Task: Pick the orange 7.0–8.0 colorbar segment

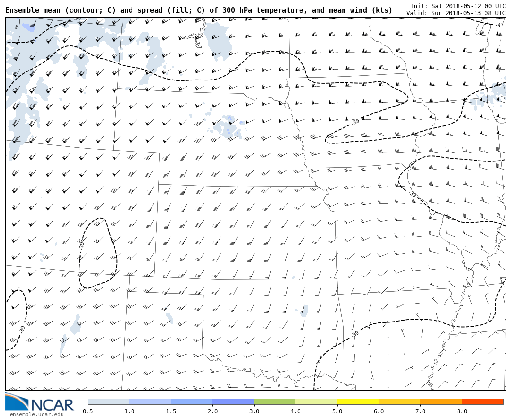Action: point(441,402)
